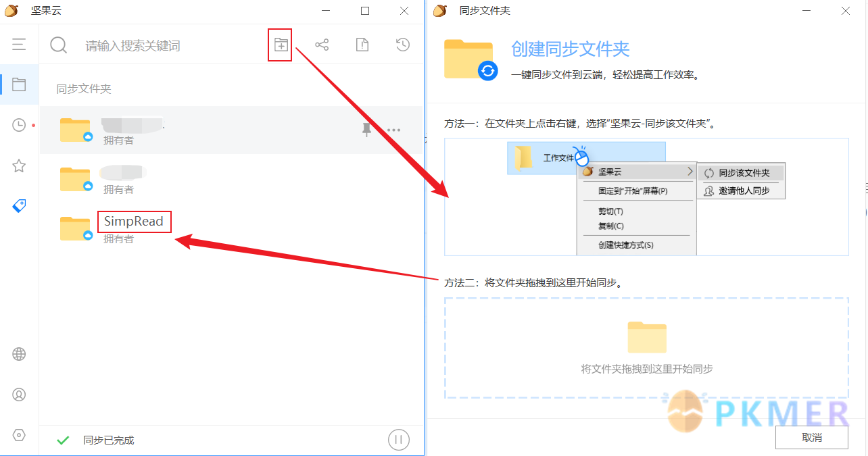Close the 同步文件夹 dialog window
This screenshot has height=456, width=868.
[846, 11]
